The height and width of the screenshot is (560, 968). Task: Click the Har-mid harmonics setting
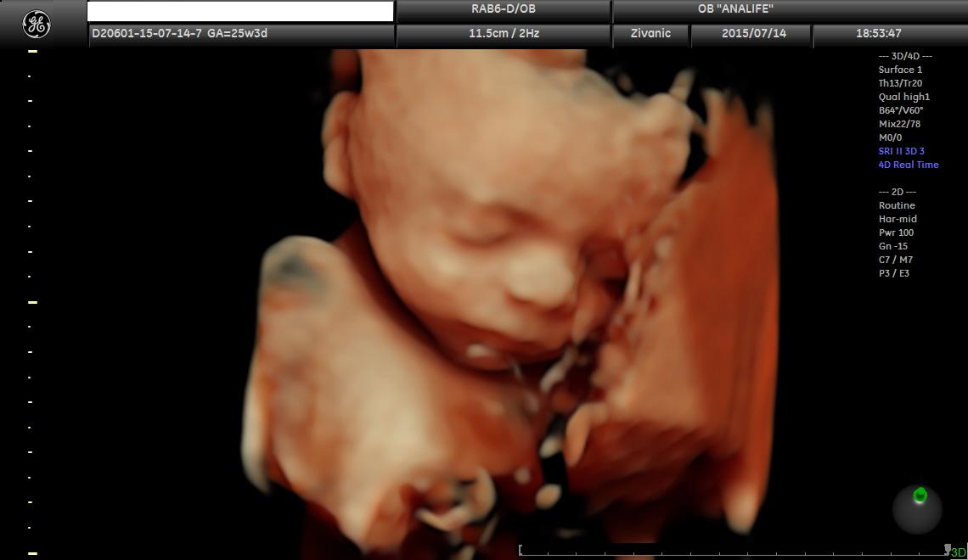pos(898,219)
